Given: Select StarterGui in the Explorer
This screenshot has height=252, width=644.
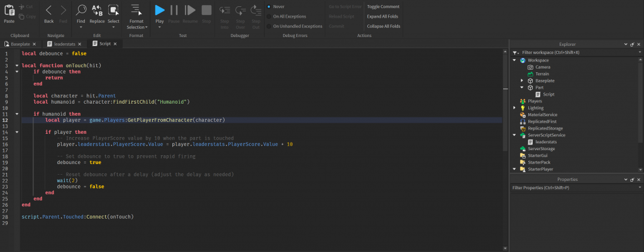Looking at the screenshot, I should point(538,156).
